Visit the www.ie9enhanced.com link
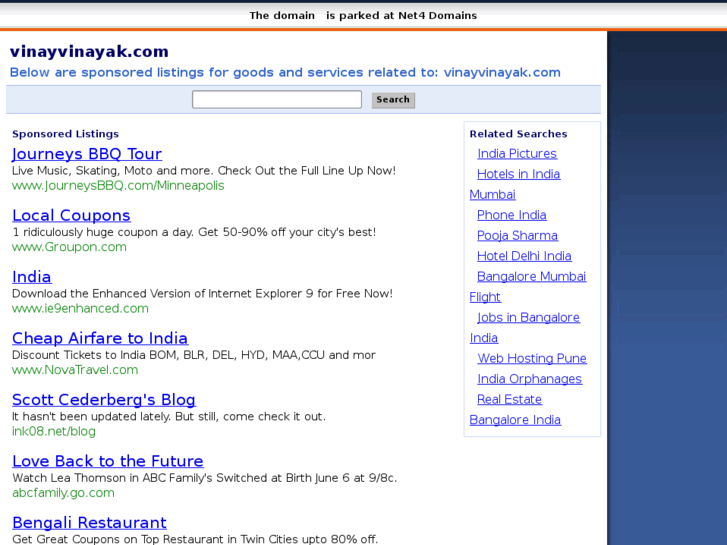 (80, 308)
